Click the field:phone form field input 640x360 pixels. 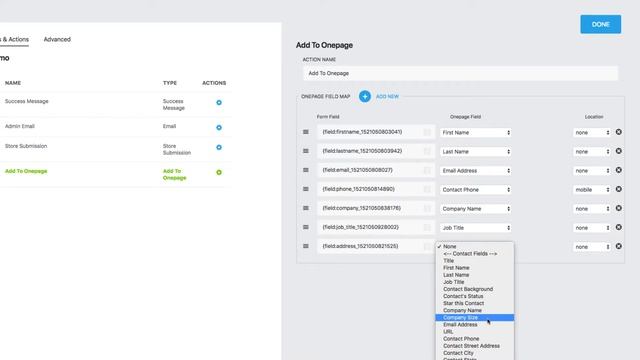click(x=376, y=189)
